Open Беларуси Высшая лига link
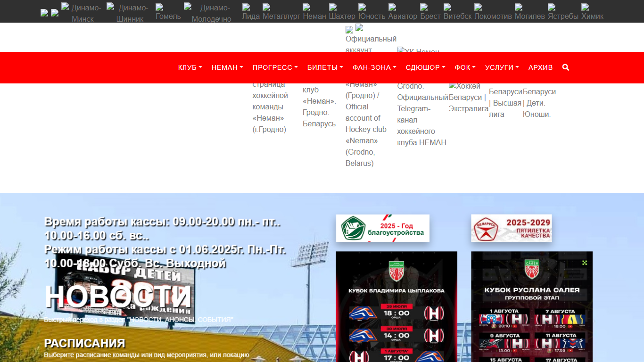644x362 pixels. [505, 103]
